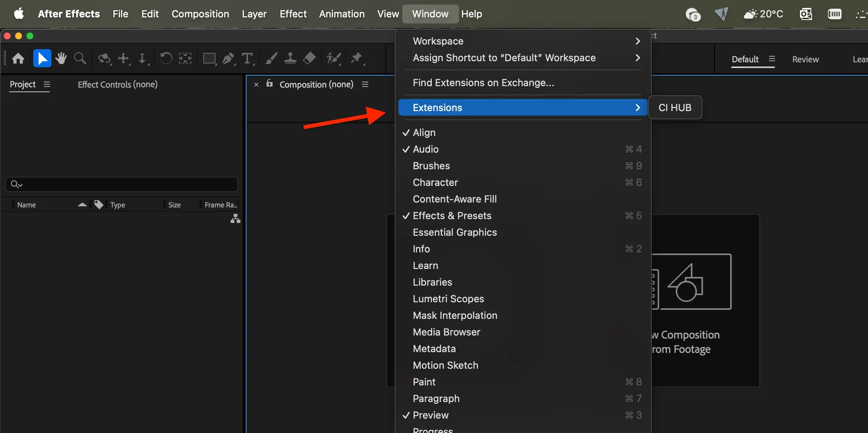Click the Home icon in the toolbar
868x433 pixels.
click(x=18, y=59)
